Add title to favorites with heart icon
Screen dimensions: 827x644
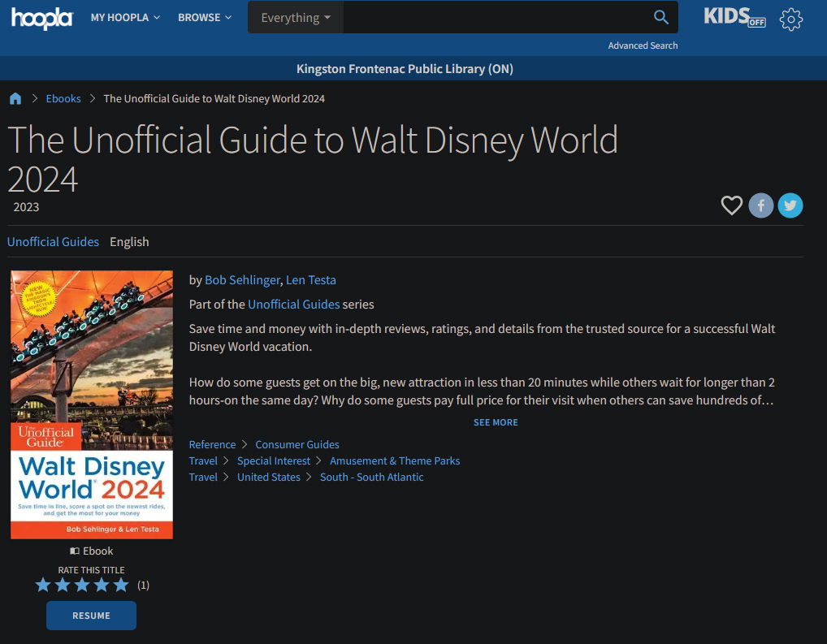[x=731, y=205]
